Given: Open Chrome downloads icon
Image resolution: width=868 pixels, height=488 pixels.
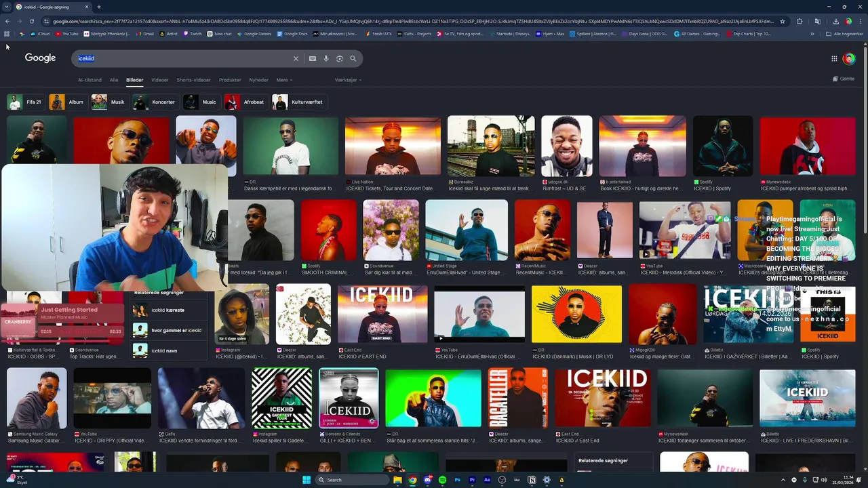Looking at the screenshot, I should [835, 21].
